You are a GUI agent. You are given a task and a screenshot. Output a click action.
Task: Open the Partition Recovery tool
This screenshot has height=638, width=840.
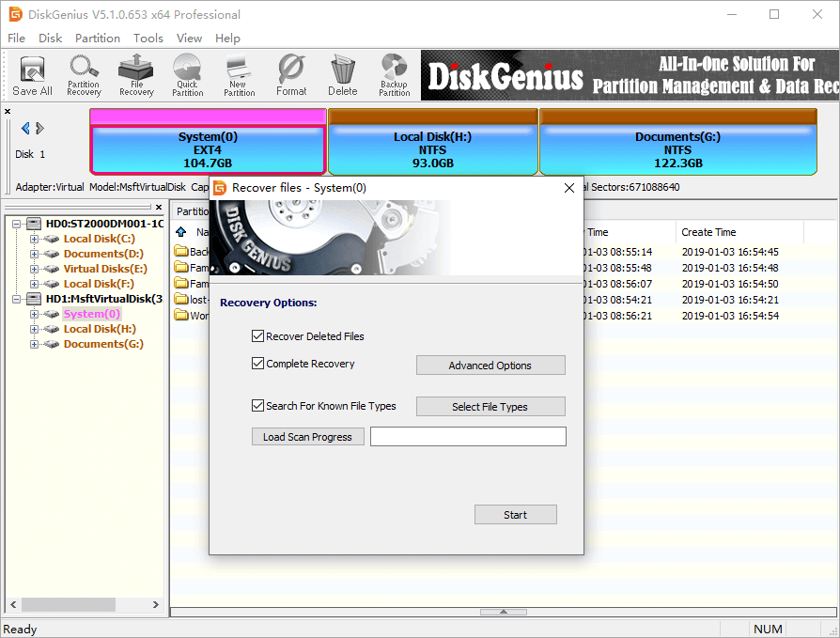[84, 75]
